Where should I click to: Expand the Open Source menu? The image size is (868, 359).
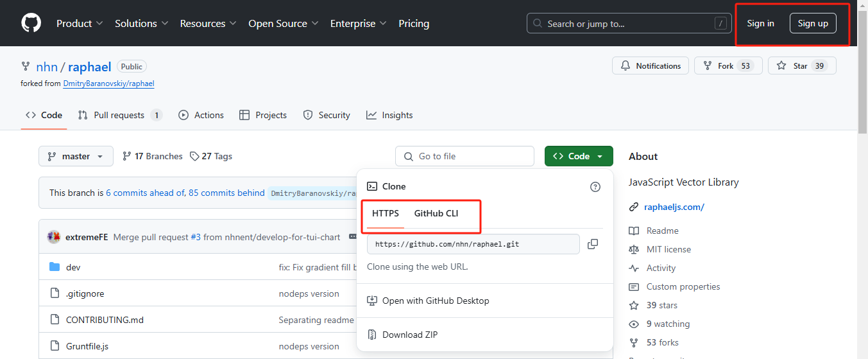(x=283, y=23)
